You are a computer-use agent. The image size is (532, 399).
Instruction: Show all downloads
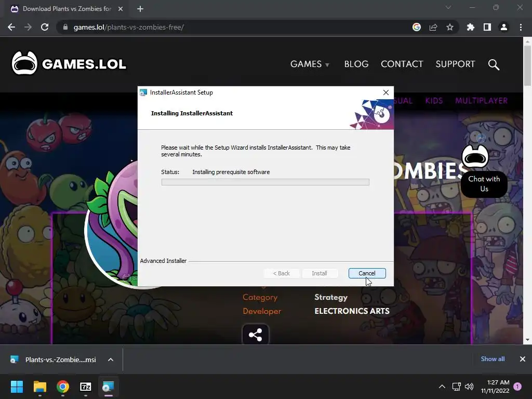click(493, 359)
